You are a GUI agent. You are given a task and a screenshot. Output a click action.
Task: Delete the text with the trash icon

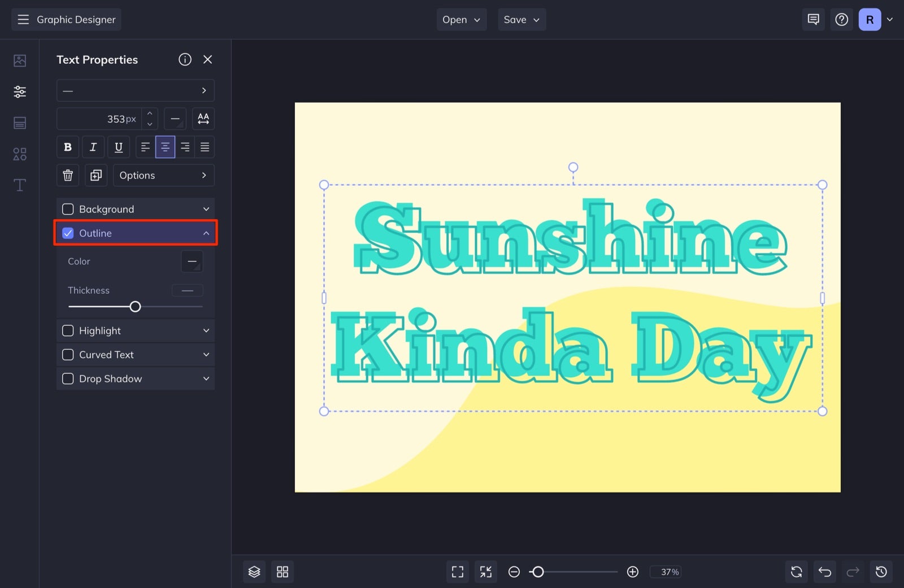tap(67, 175)
